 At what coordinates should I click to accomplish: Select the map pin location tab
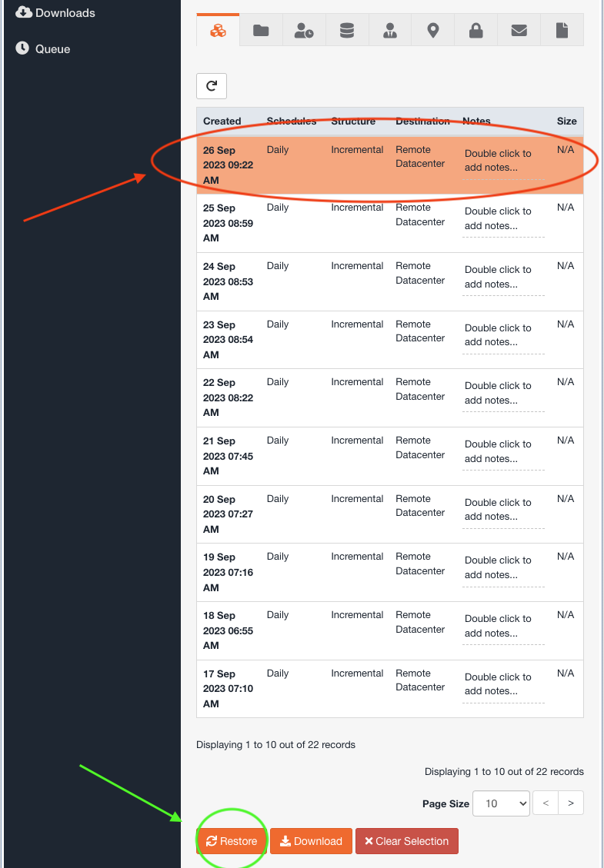[432, 30]
